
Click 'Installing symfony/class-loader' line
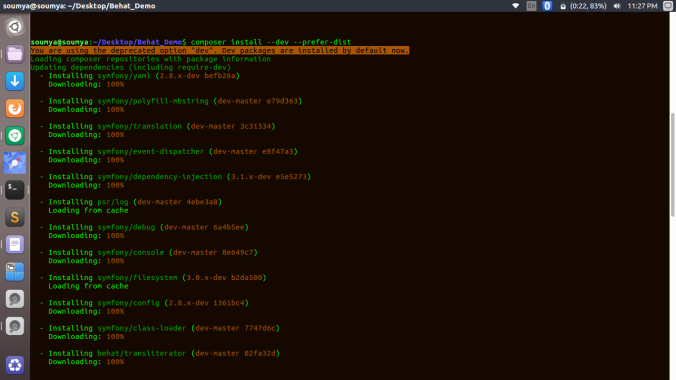[x=160, y=328]
